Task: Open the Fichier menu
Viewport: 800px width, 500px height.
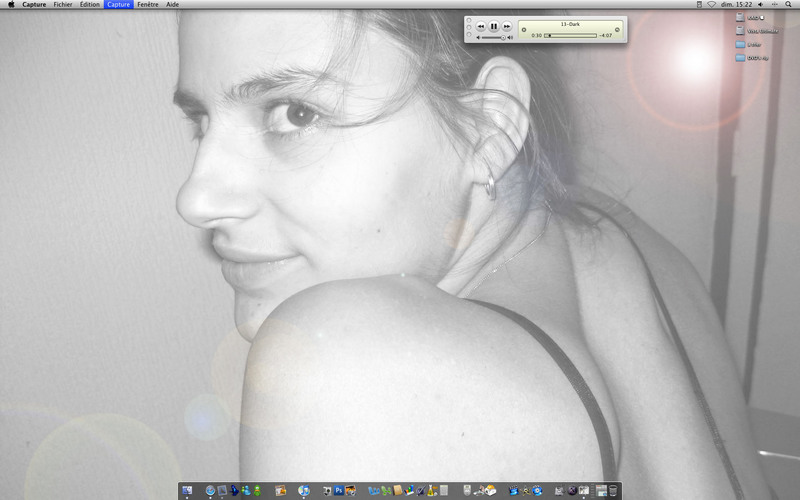Action: (x=63, y=4)
